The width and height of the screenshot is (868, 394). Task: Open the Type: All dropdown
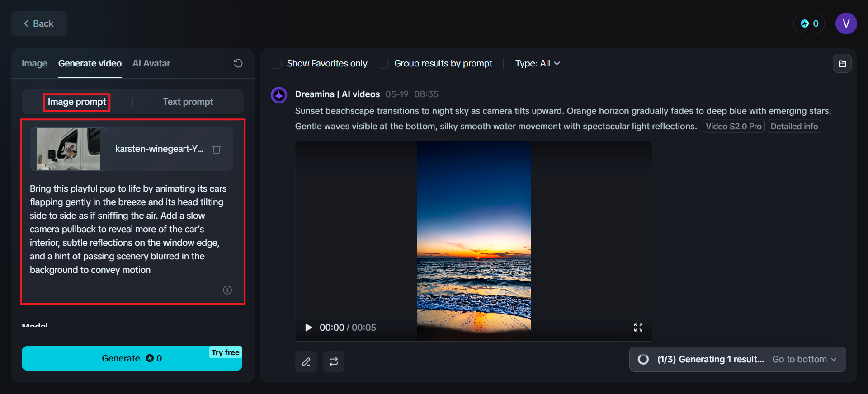[538, 63]
